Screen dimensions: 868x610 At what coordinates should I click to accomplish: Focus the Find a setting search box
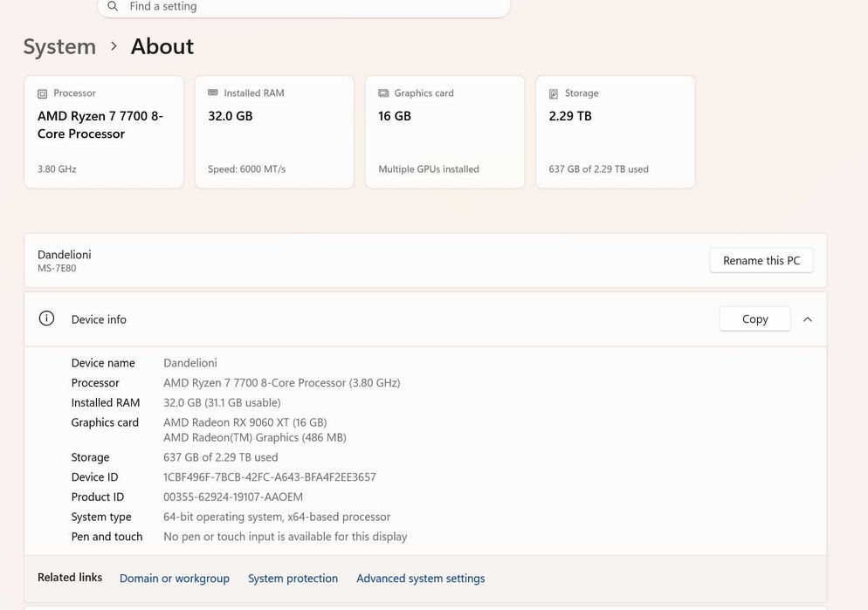pos(303,7)
